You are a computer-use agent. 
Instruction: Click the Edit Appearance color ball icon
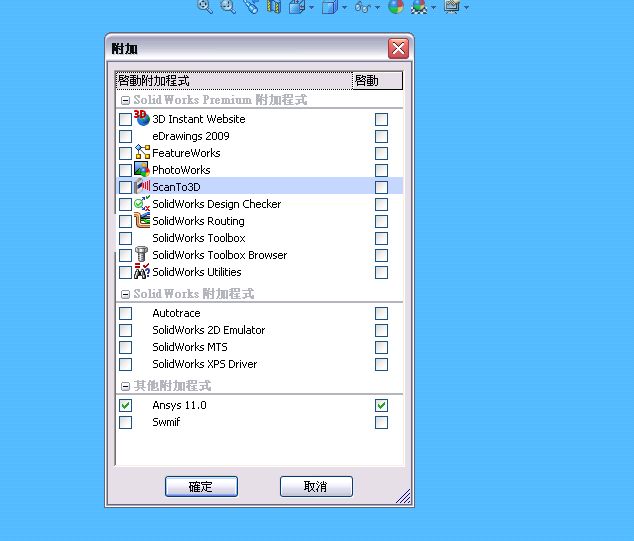[x=396, y=6]
